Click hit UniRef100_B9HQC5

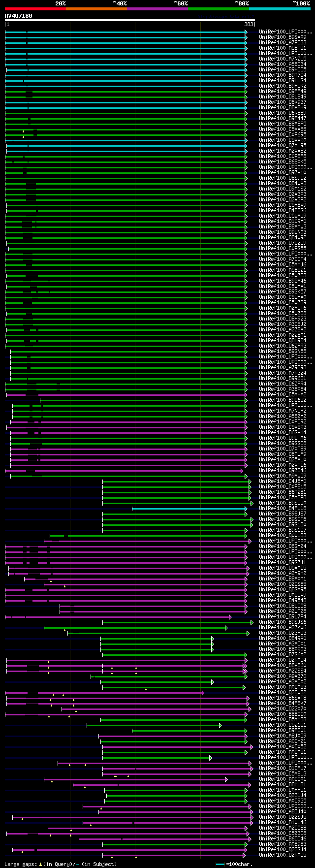point(283,69)
